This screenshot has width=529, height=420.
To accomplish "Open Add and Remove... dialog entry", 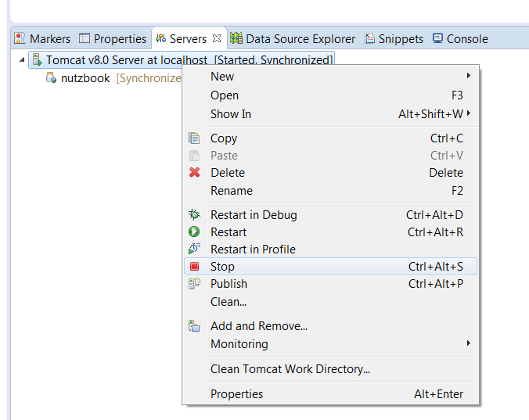I will tap(330, 326).
